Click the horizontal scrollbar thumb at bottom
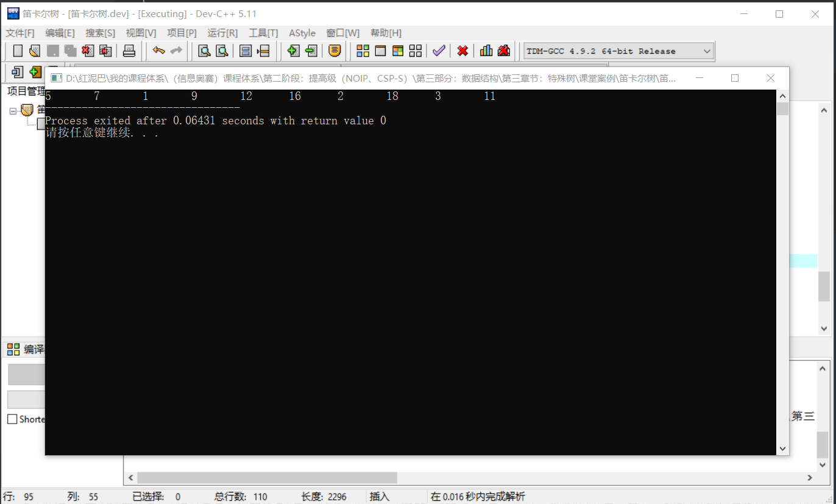Image resolution: width=836 pixels, height=504 pixels. (267, 478)
